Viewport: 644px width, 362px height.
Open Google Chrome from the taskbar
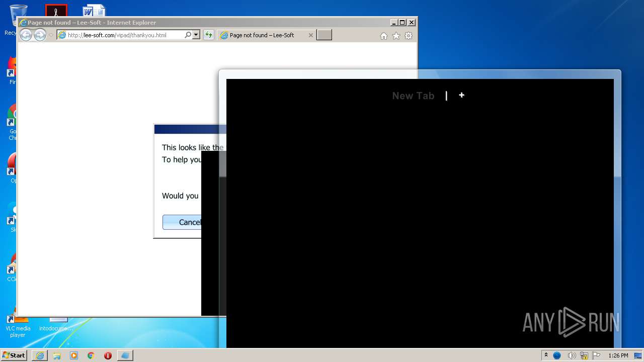pos(91,355)
